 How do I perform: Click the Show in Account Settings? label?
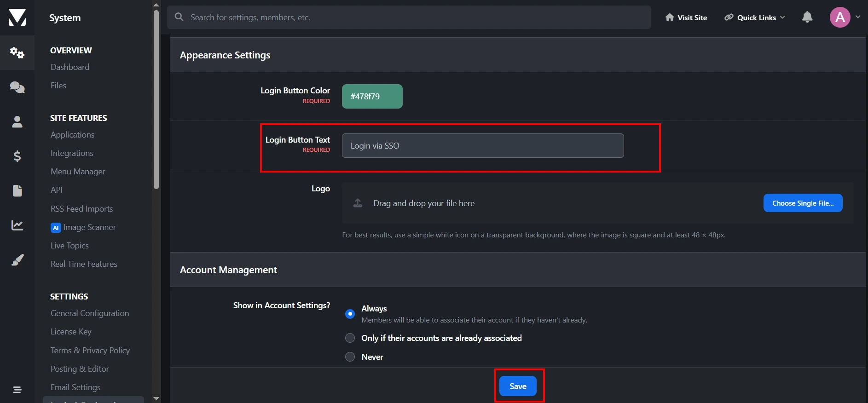[282, 305]
